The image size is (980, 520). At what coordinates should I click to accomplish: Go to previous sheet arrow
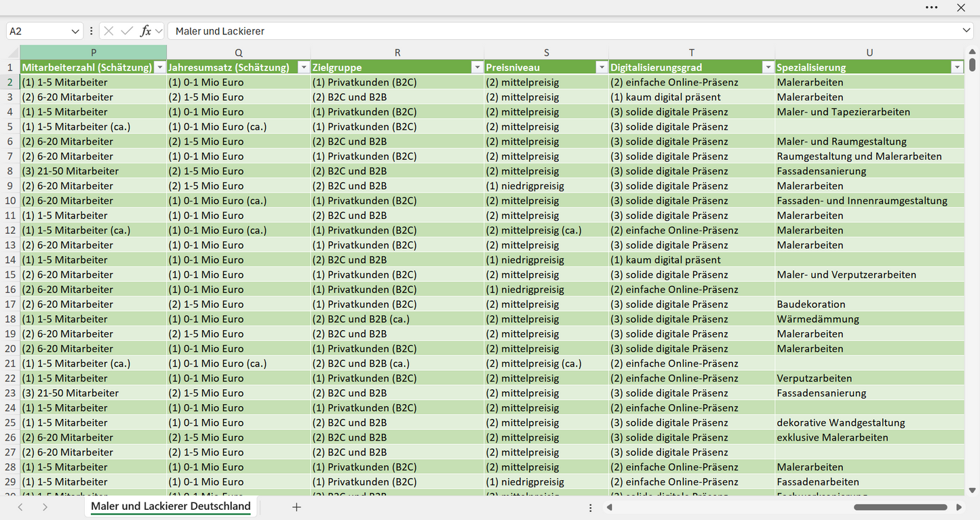[x=20, y=507]
